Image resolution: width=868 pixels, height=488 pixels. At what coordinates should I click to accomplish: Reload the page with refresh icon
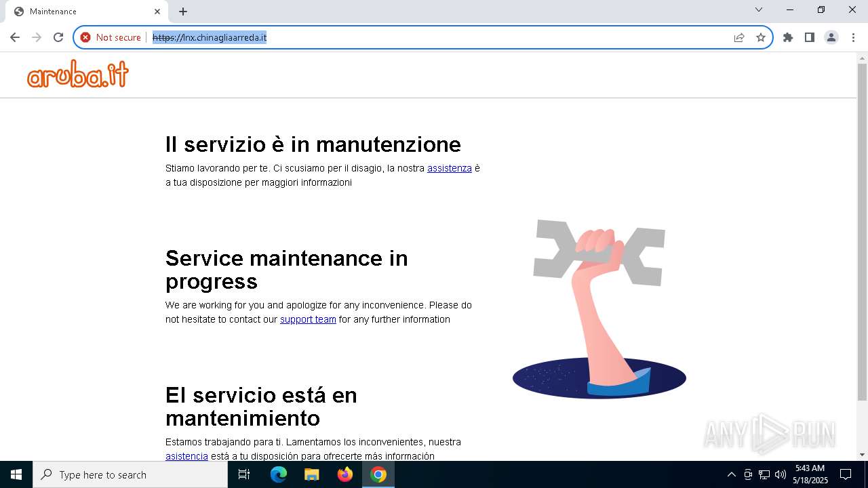point(58,37)
